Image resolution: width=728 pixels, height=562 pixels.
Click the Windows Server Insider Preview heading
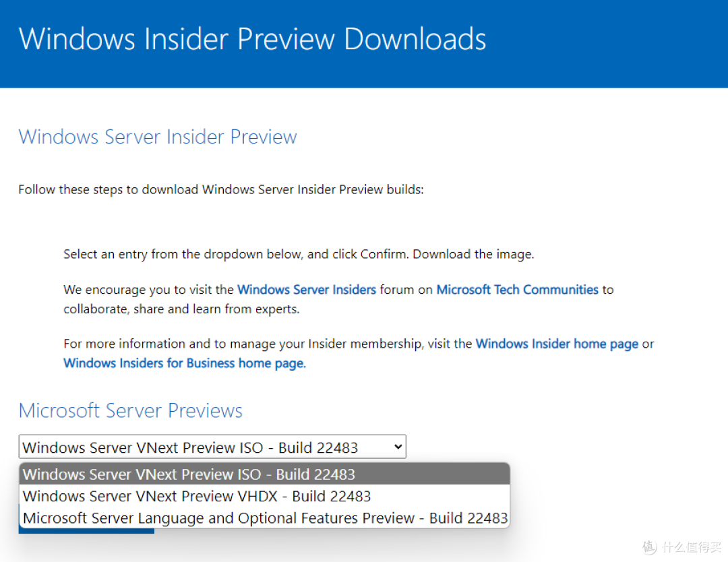[157, 137]
